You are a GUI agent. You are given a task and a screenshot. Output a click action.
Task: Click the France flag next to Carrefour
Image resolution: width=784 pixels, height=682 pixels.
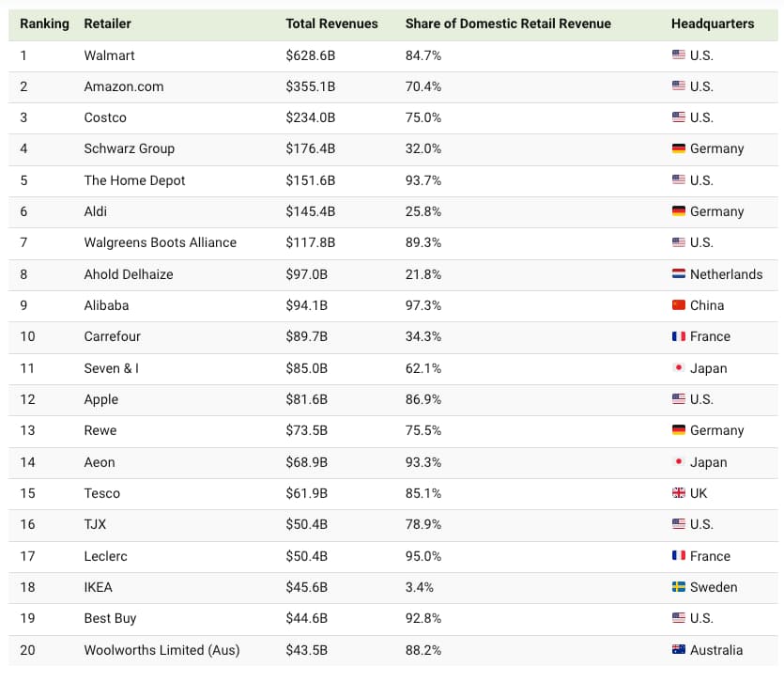[x=678, y=336]
